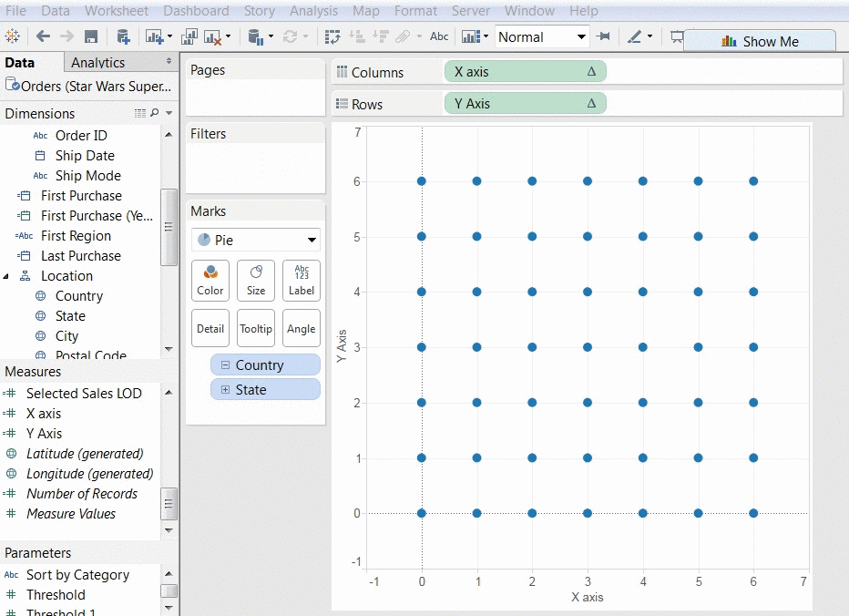Viewport: 849px width, 616px height.
Task: Select the First Region calculated field
Action: (76, 236)
